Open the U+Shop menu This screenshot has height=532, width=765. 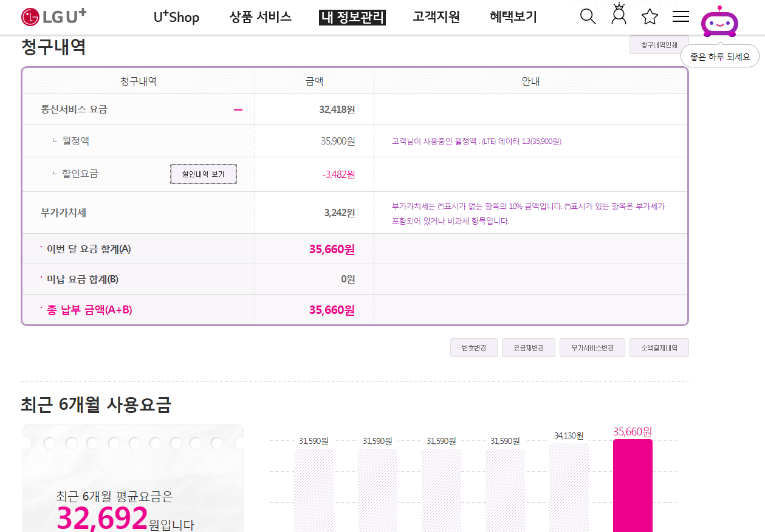176,17
